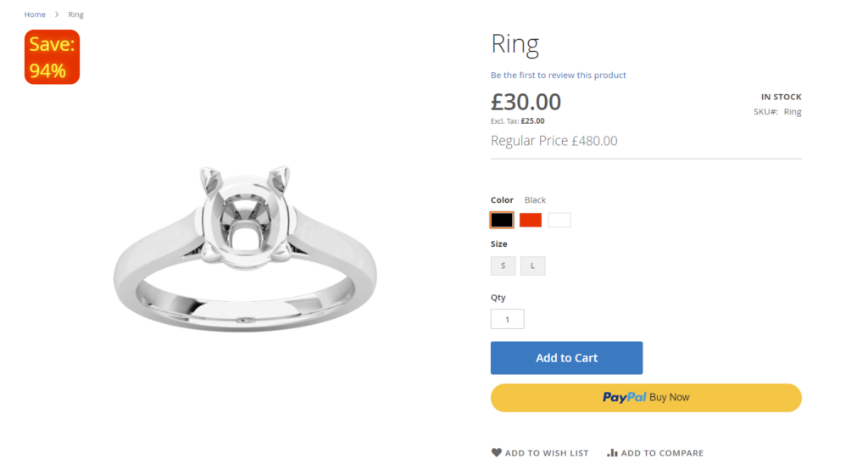Select size L option
The height and width of the screenshot is (464, 868).
pyautogui.click(x=532, y=266)
